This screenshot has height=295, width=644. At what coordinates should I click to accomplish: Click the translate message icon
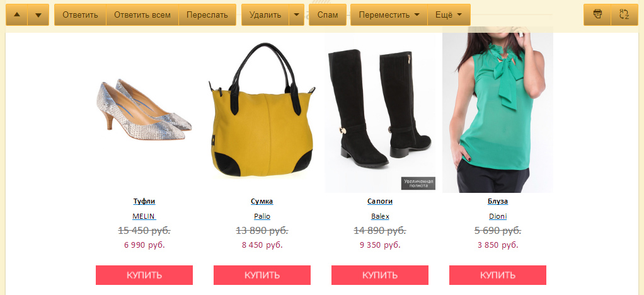624,14
